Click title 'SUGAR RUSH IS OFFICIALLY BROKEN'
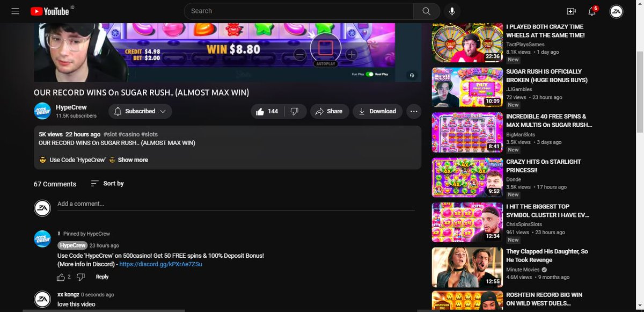The image size is (644, 312). point(547,76)
